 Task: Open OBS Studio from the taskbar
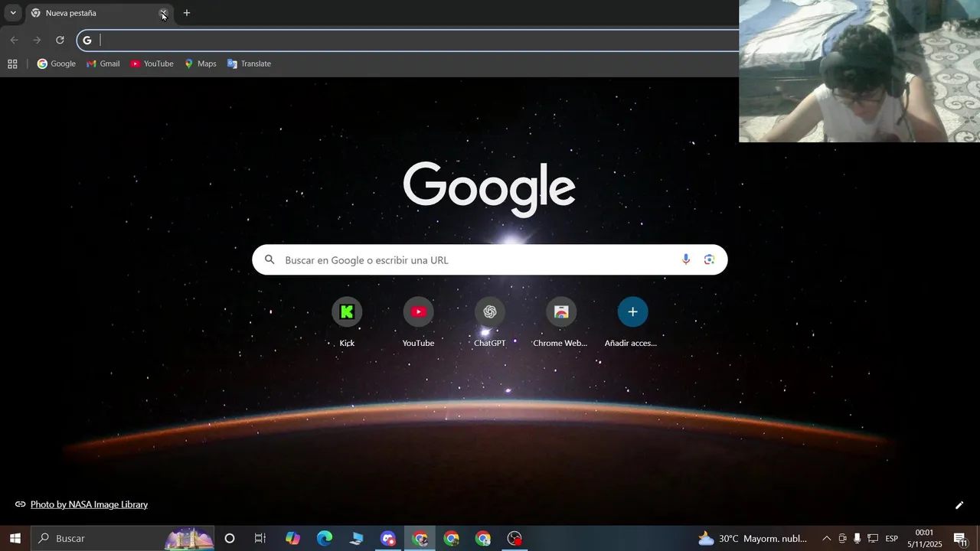coord(514,538)
